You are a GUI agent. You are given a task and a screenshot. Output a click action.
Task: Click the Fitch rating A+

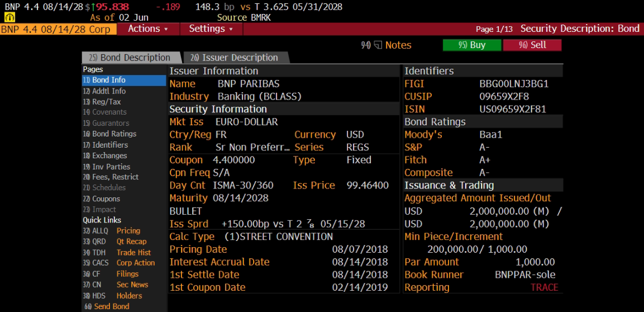pos(485,160)
